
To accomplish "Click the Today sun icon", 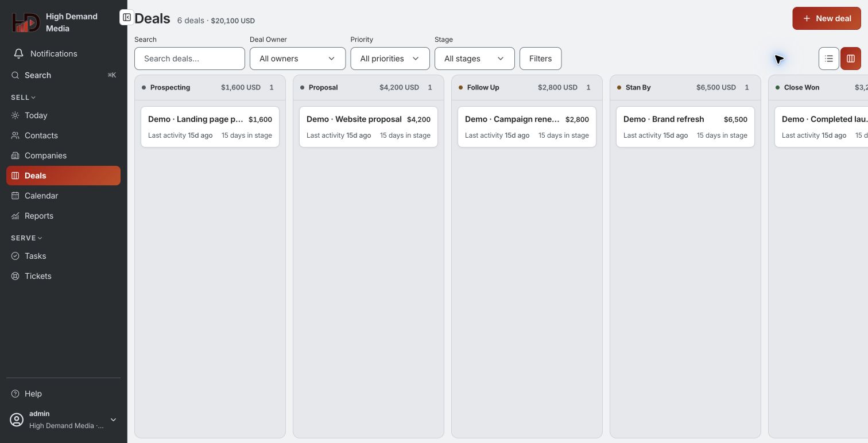I will point(15,115).
